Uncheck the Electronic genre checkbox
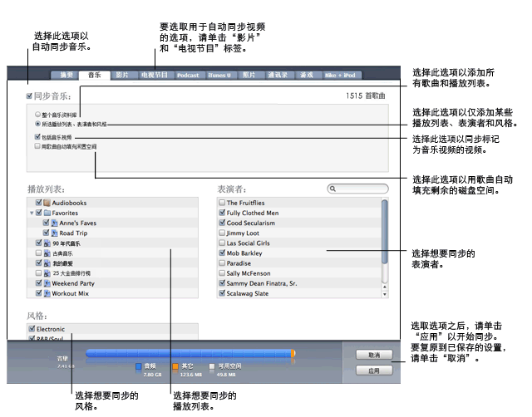 pos(32,328)
